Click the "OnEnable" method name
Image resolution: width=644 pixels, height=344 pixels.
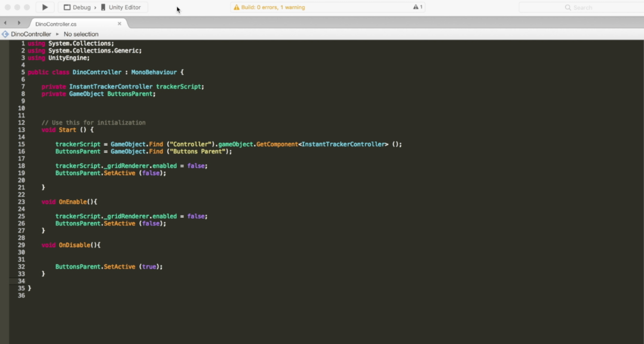pos(73,202)
